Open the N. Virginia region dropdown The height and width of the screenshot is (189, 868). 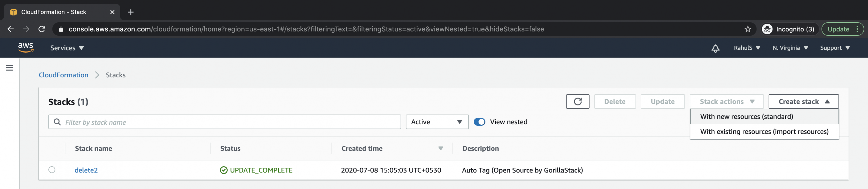click(x=790, y=48)
